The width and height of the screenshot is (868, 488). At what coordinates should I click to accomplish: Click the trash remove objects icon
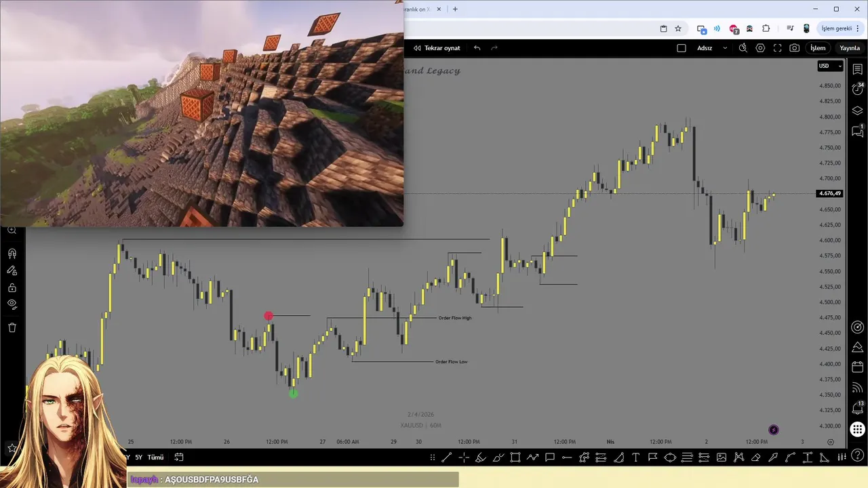12,327
